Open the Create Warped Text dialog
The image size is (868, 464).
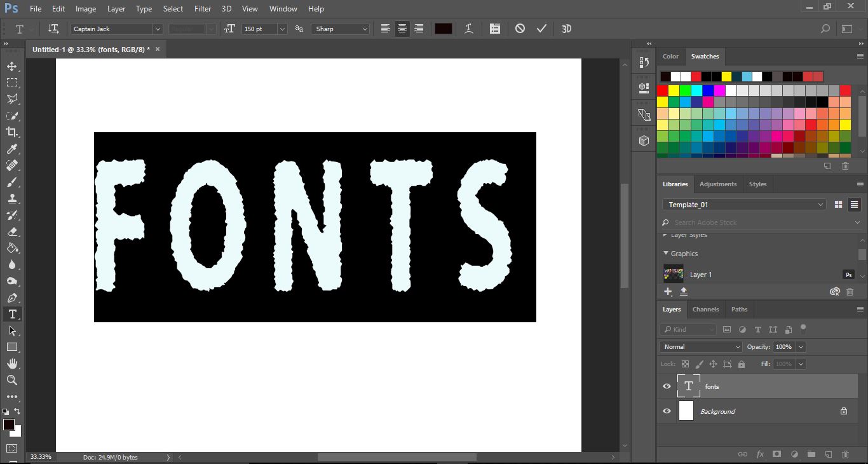pyautogui.click(x=469, y=29)
